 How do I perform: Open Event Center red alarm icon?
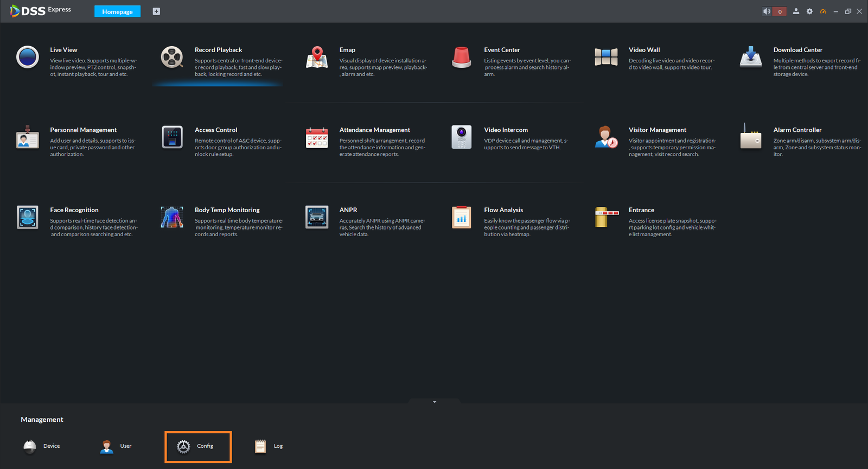(462, 57)
